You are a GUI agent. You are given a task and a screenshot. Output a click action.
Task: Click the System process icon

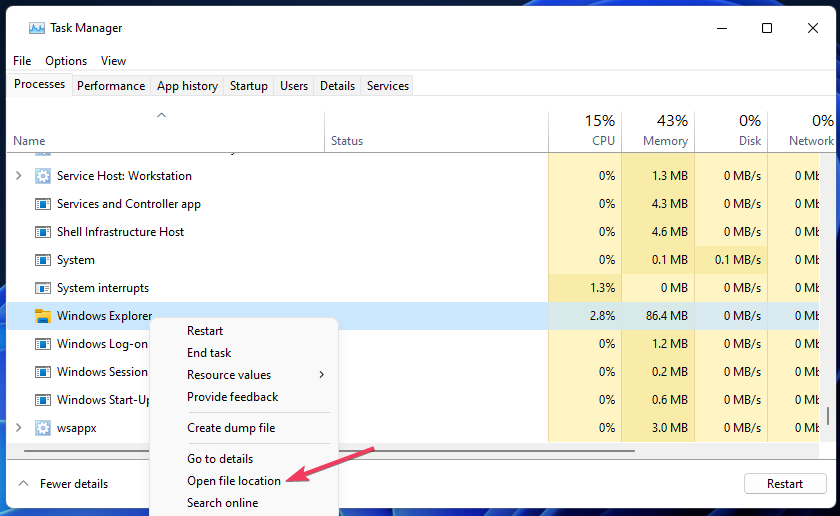42,260
